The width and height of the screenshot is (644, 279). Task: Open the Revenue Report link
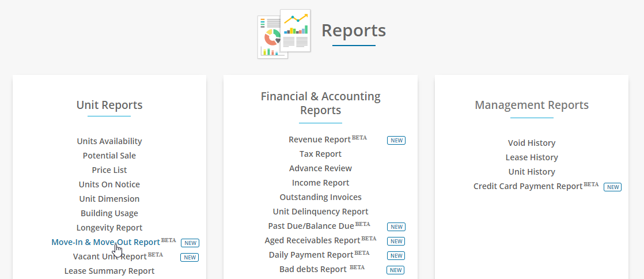point(320,139)
